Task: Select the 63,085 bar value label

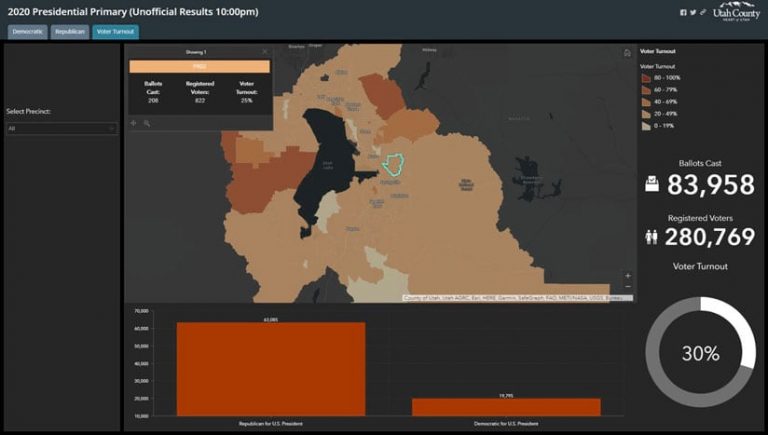Action: [x=270, y=319]
